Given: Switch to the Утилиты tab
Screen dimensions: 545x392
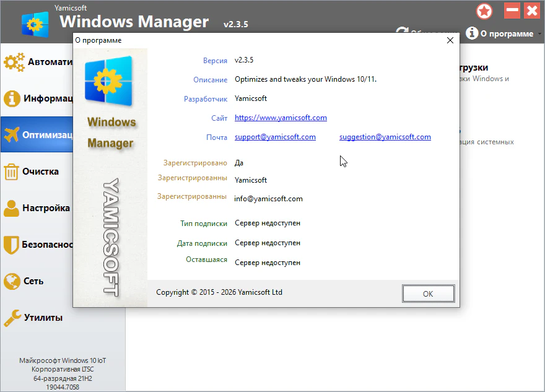Looking at the screenshot, I should (x=43, y=318).
